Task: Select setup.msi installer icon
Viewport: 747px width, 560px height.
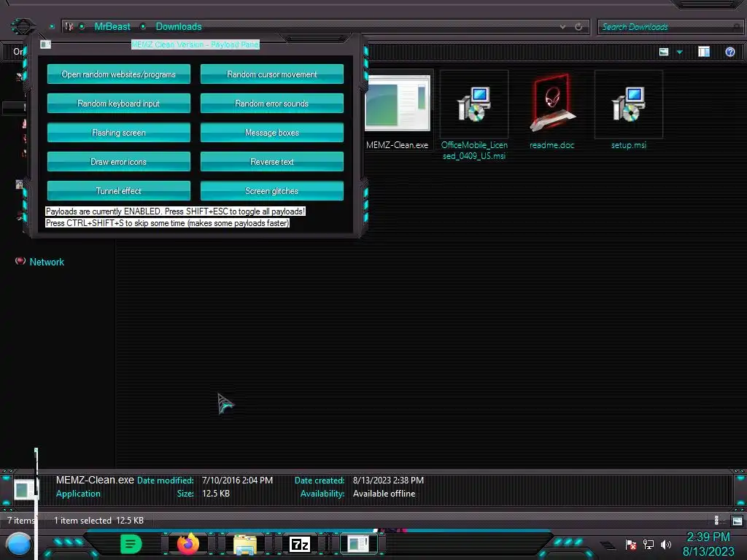Action: [628, 104]
